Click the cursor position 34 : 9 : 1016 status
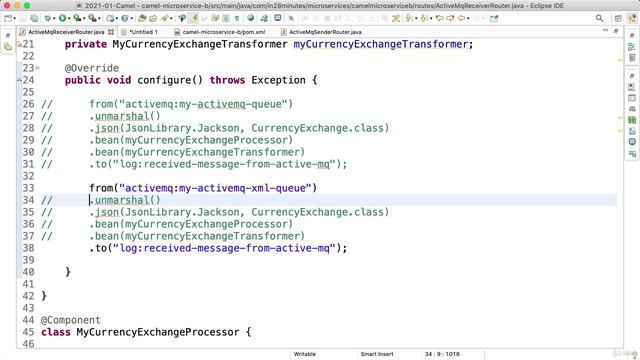The width and height of the screenshot is (640, 360). pyautogui.click(x=442, y=354)
